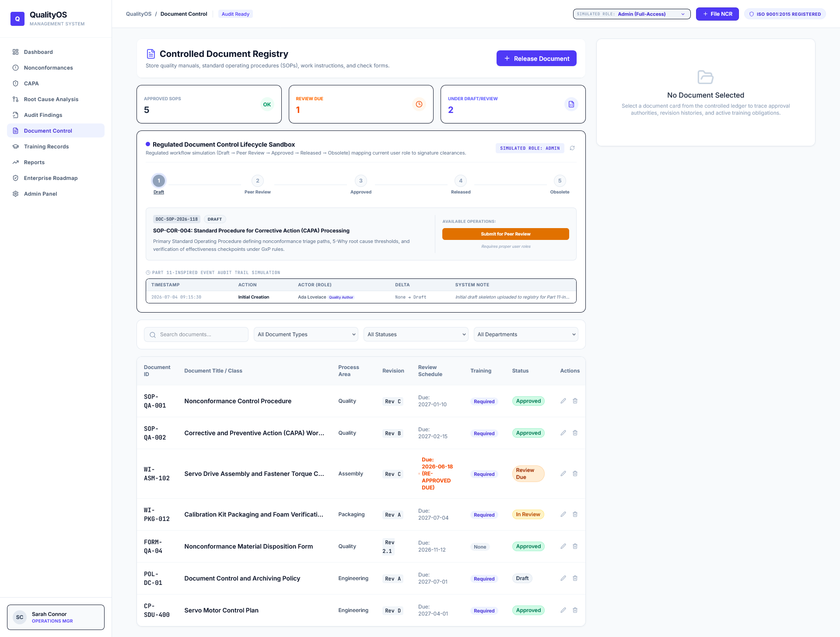
Task: Edit the CP-SDU-400 document row
Action: [563, 610]
